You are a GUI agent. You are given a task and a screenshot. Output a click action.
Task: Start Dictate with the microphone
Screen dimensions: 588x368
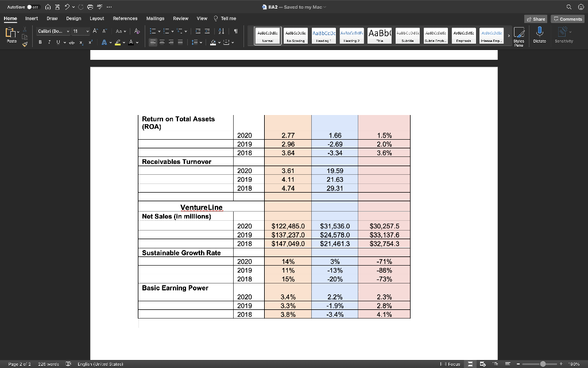[539, 35]
